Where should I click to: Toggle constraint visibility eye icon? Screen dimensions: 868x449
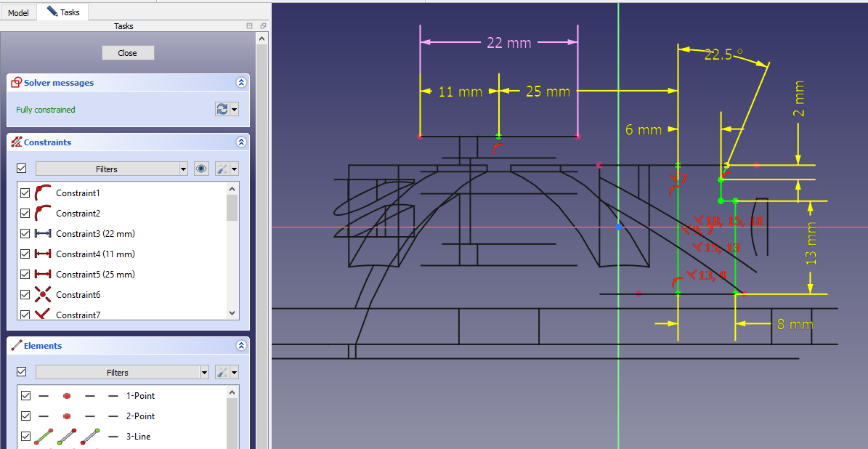201,169
